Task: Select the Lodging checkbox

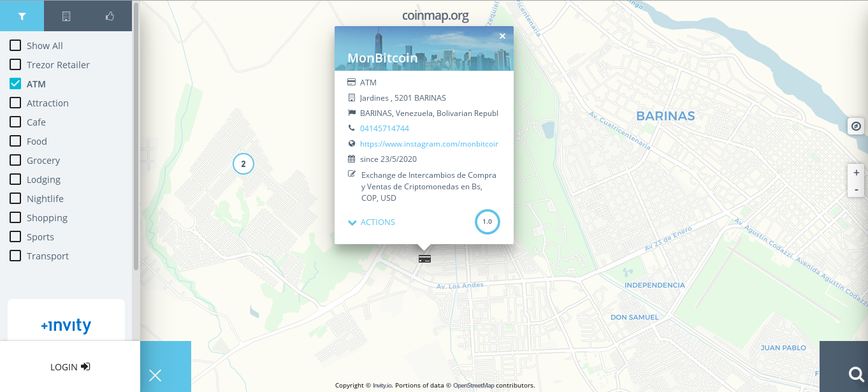Action: [15, 179]
